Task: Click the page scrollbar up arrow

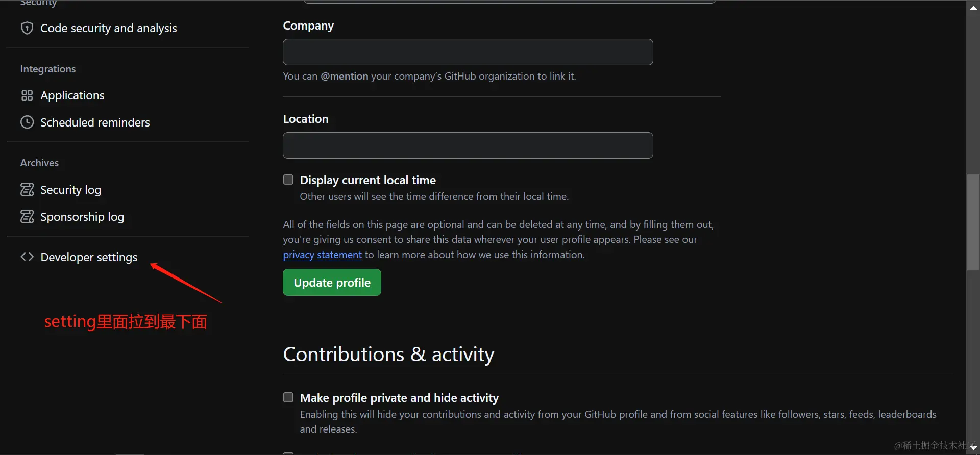Action: (x=973, y=8)
